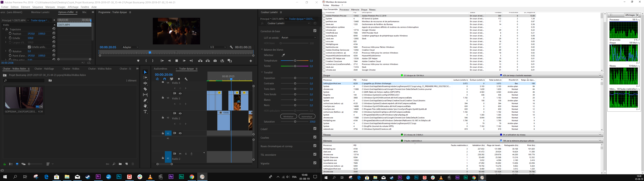This screenshot has width=644, height=181.
Task: Mute the Audio 2 track
Action: tap(180, 154)
